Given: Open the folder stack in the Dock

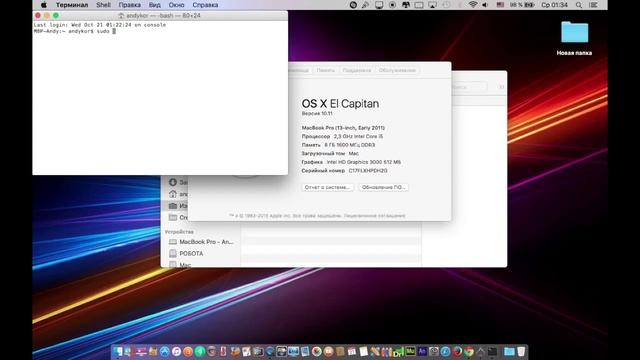Looking at the screenshot, I should [509, 352].
